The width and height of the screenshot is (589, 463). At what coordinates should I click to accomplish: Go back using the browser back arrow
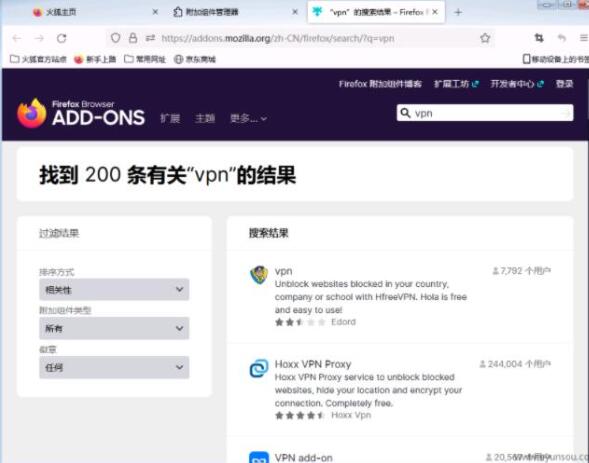pos(17,38)
